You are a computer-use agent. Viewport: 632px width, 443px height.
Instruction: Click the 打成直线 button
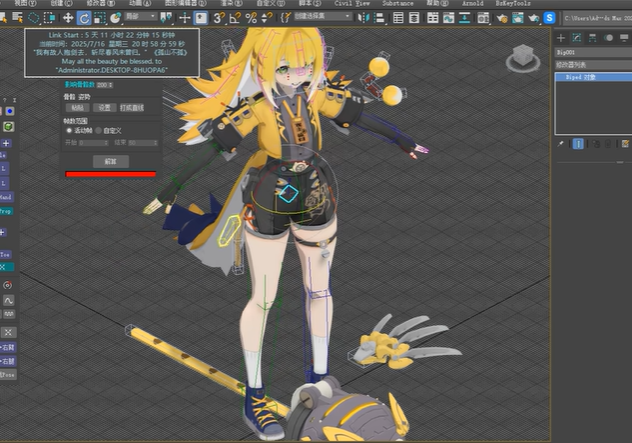click(132, 108)
